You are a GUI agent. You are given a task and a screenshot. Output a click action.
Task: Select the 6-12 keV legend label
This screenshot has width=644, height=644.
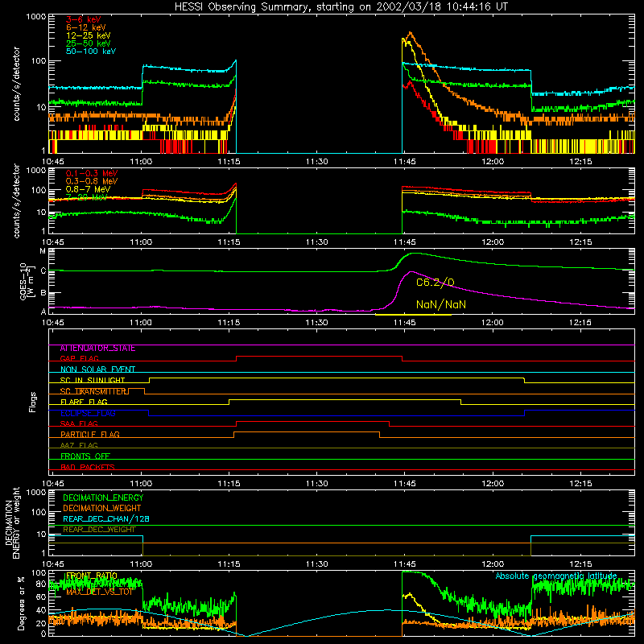pos(86,27)
